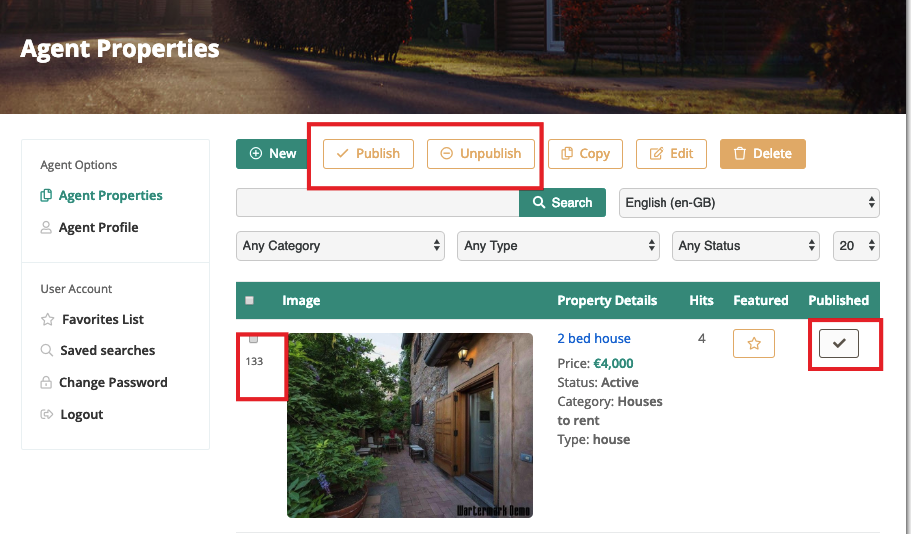The width and height of the screenshot is (911, 534).
Task: Open the 2 bed house link
Action: click(x=594, y=339)
